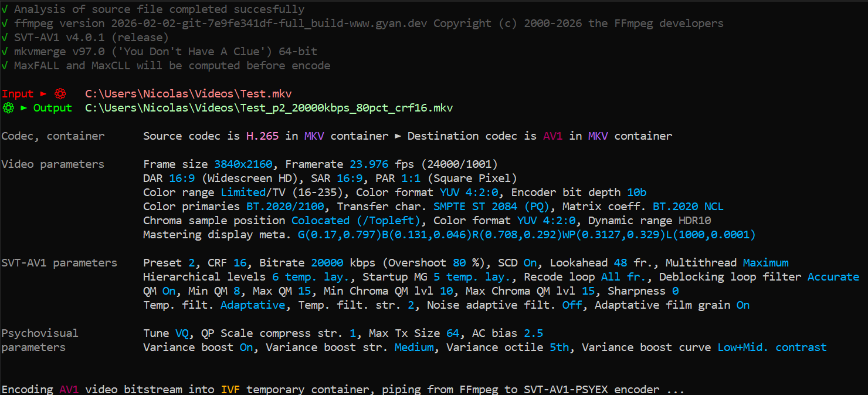
Task: Select the Deblocking loop filter Accurate value
Action: pos(833,277)
